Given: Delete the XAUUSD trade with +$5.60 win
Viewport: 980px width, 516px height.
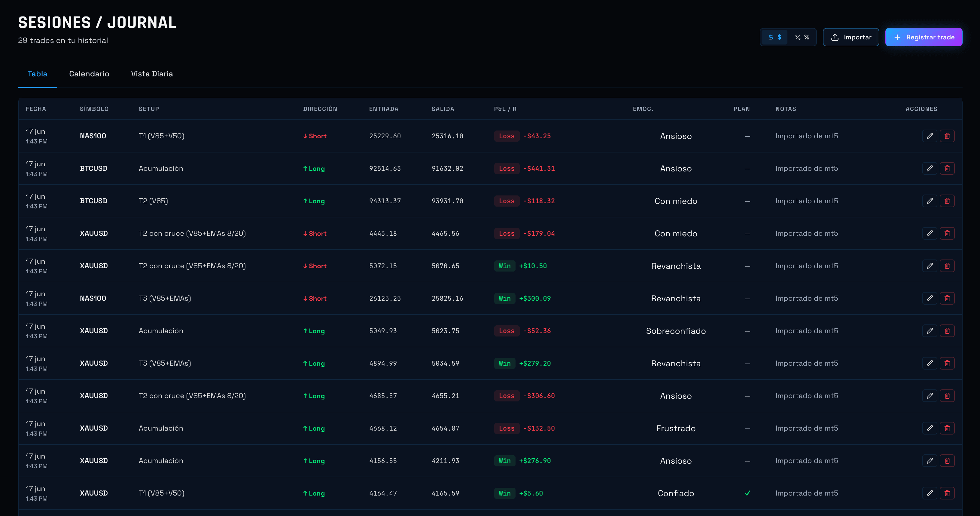Looking at the screenshot, I should (947, 493).
